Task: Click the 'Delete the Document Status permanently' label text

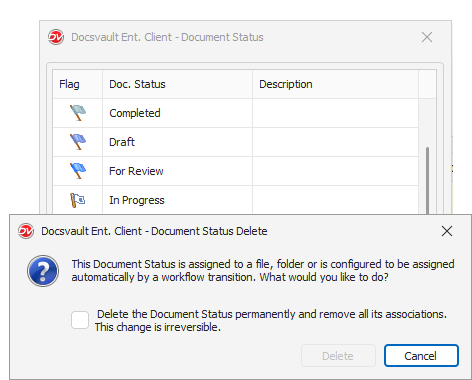Action: tap(271, 320)
